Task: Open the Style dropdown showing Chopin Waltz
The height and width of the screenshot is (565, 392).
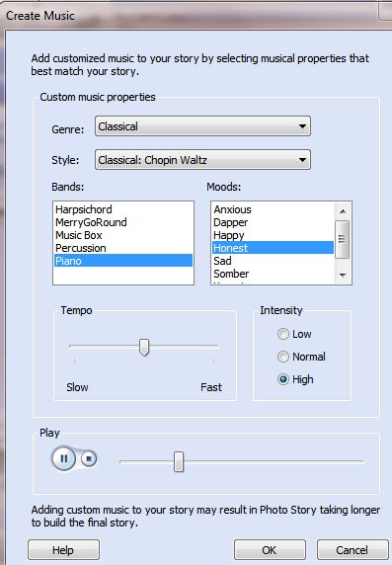Action: click(x=202, y=160)
